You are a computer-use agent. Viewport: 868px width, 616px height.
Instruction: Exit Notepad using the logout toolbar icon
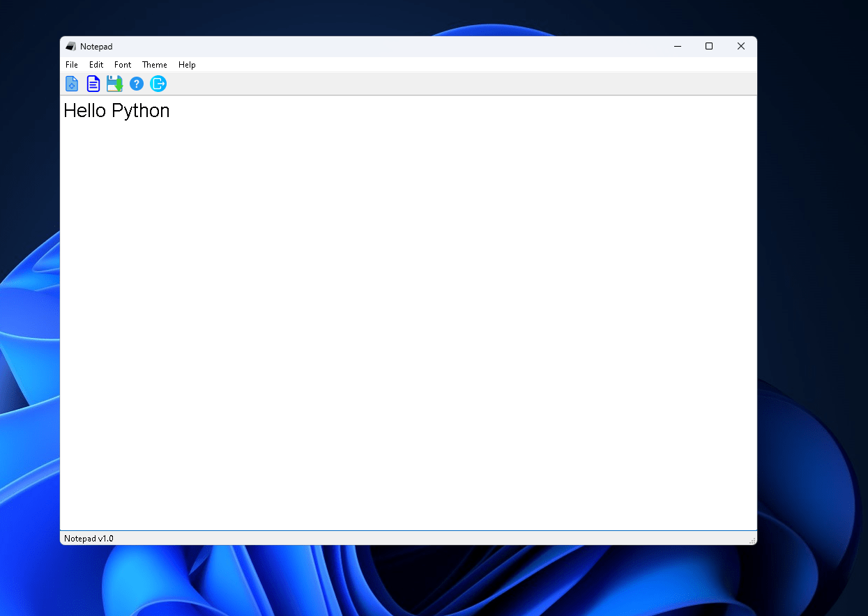click(158, 84)
